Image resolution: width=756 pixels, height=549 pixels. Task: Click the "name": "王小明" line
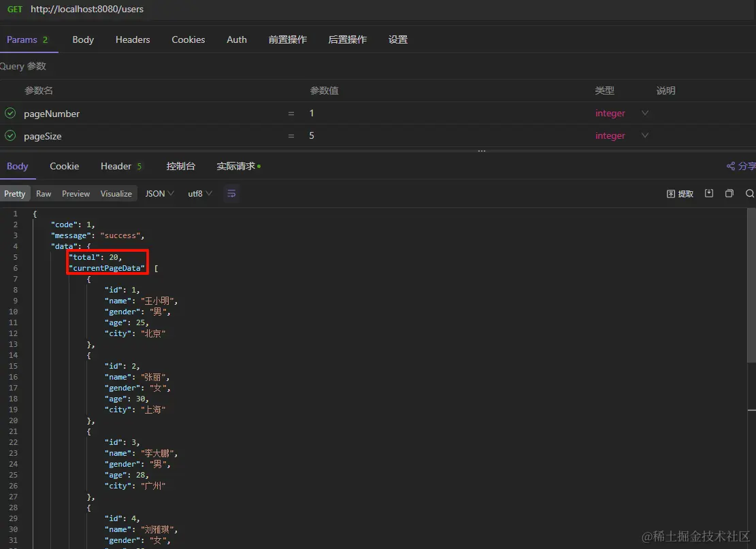(141, 301)
